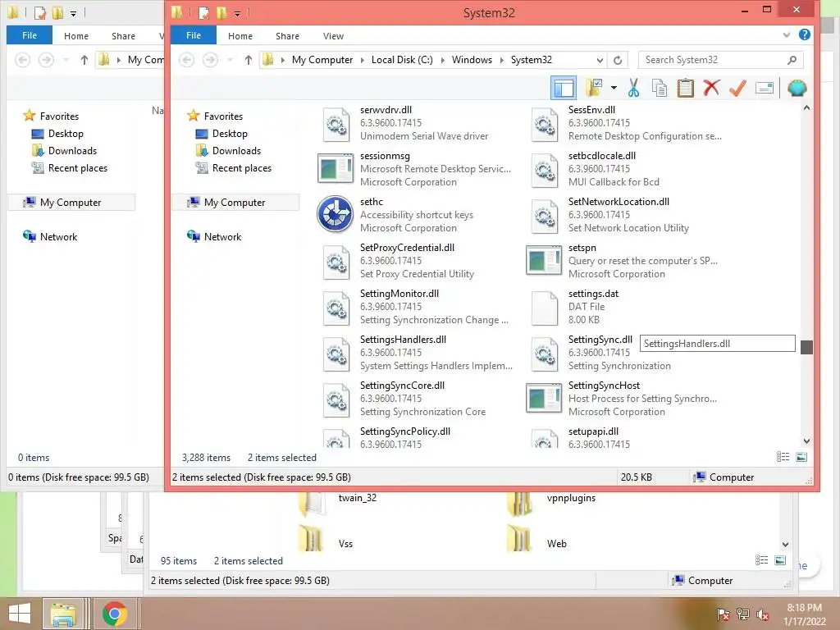840x630 pixels.
Task: Click System32 vertical scrollbar thumb
Action: point(806,347)
